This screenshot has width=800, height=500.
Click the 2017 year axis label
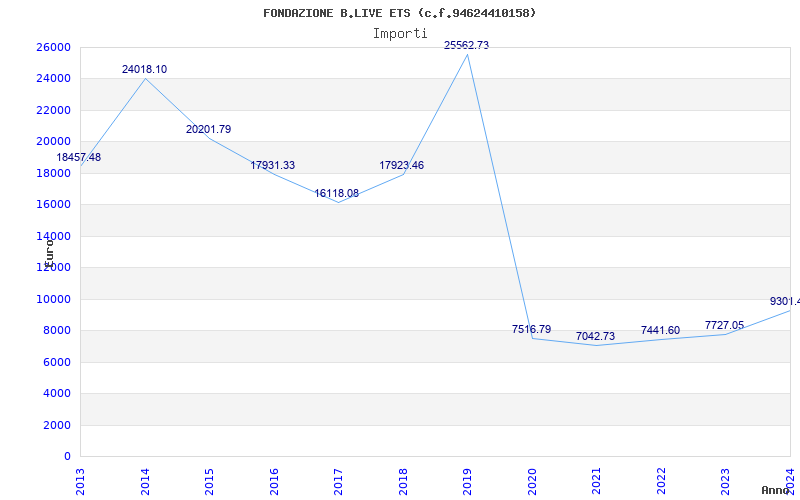339,481
